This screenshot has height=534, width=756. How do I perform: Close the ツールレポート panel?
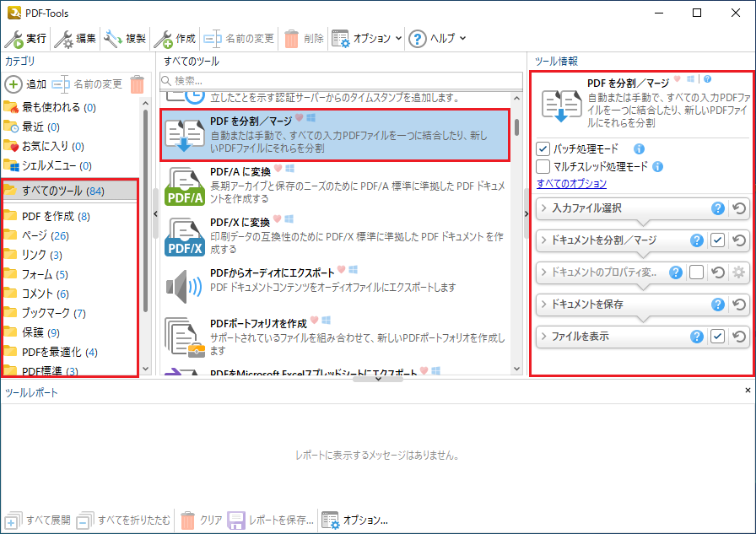[x=748, y=390]
